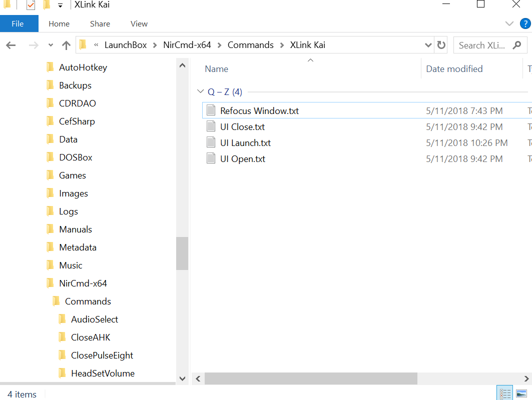The width and height of the screenshot is (532, 400).
Task: Click file list scroll left arrow
Action: point(198,378)
